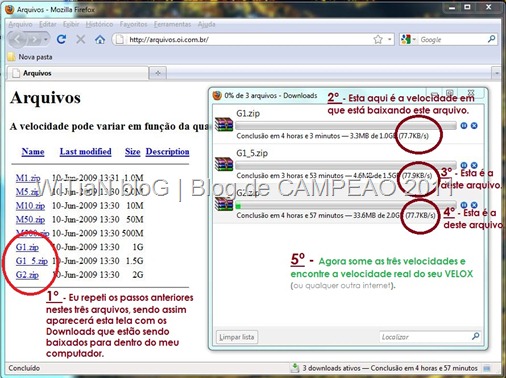Download the M1.zip file link
The image size is (506, 378).
coord(28,178)
